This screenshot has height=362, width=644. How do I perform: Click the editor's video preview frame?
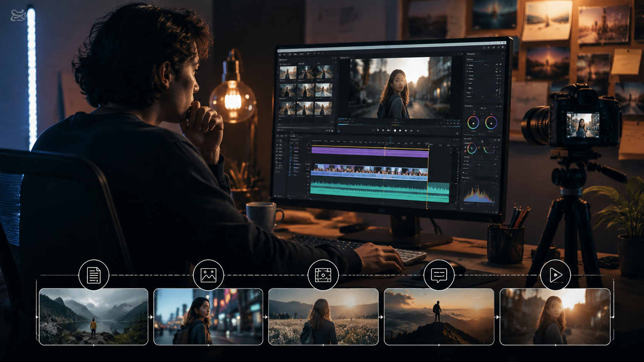[x=400, y=88]
